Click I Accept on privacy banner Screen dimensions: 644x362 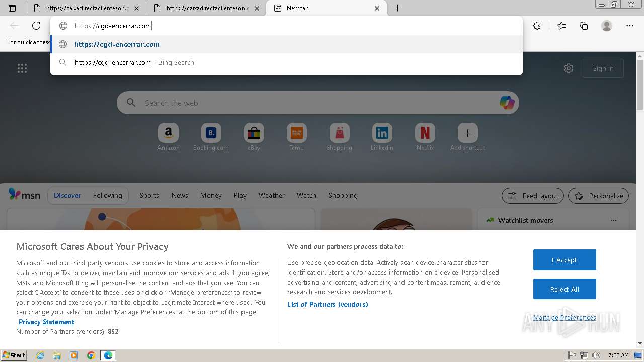pyautogui.click(x=565, y=260)
